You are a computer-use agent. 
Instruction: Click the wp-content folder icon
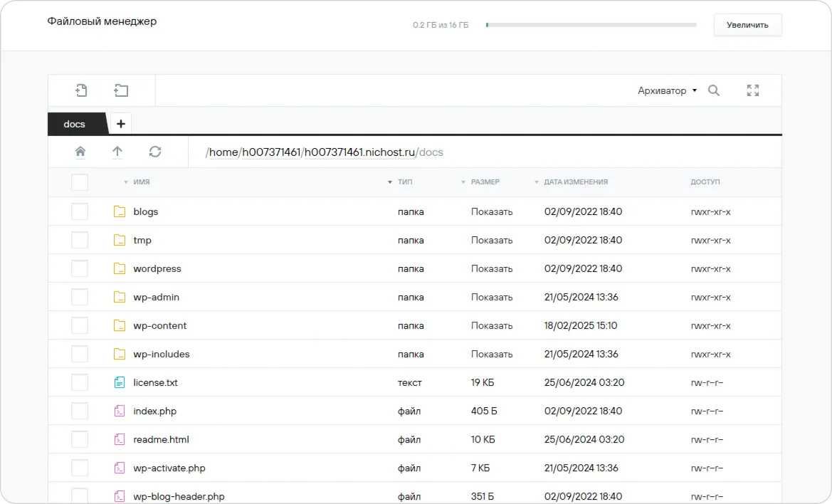coord(120,326)
